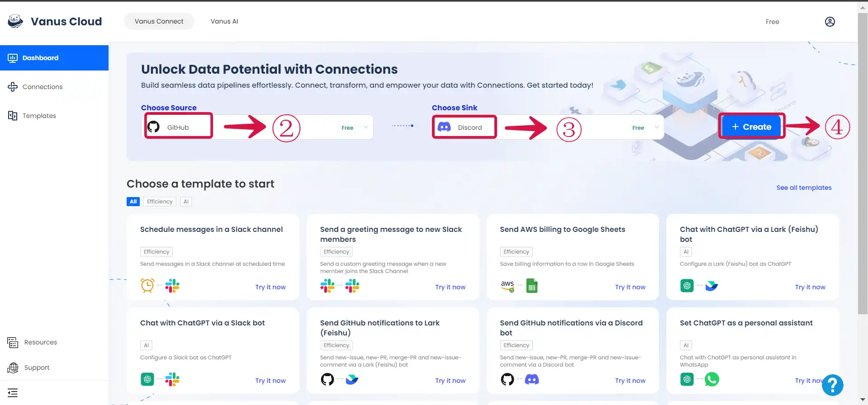Try it now for Slack greeting message
Screen dimensions: 868x405
(x=450, y=287)
